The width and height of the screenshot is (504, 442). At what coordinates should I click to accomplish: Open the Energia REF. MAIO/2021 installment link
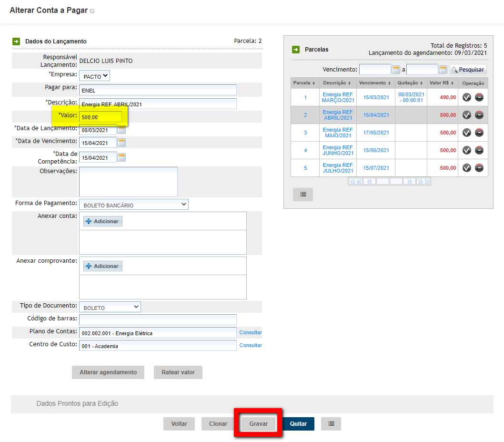338,133
